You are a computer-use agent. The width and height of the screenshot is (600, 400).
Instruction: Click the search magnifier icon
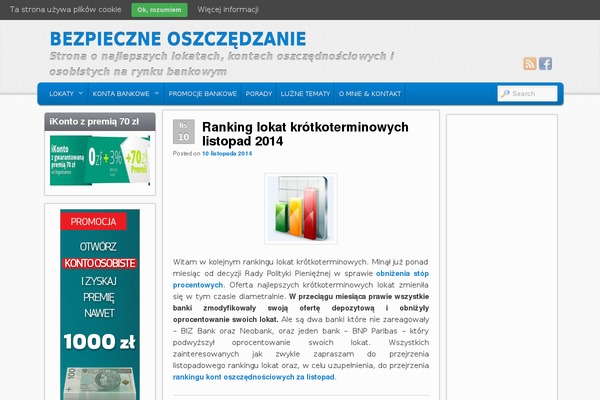(x=505, y=93)
